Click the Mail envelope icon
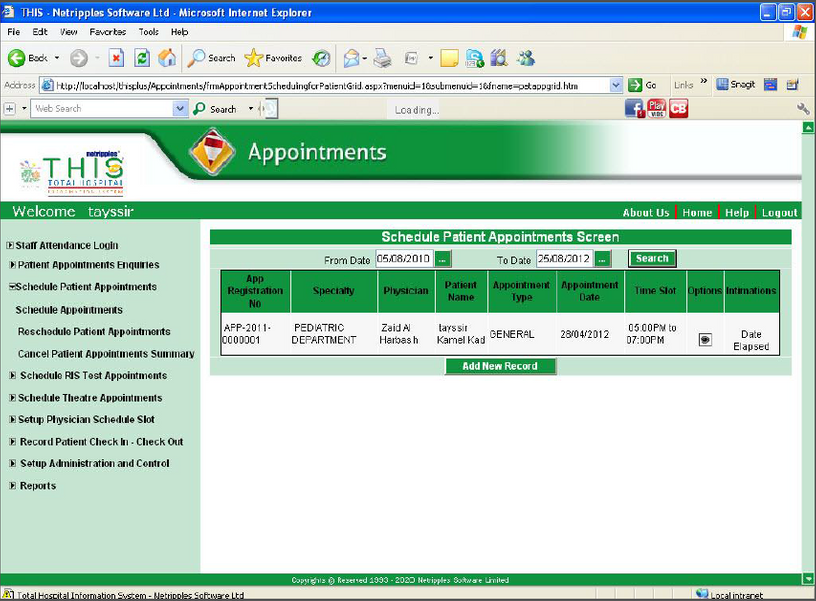Screen dimensions: 816x601 (351, 58)
